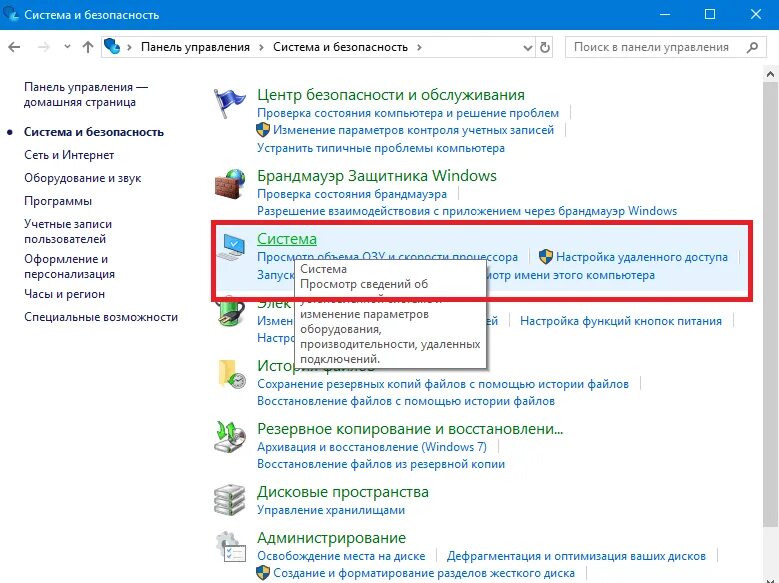
Task: Click the Windows Defender Firewall brick-wall icon
Action: (230, 184)
